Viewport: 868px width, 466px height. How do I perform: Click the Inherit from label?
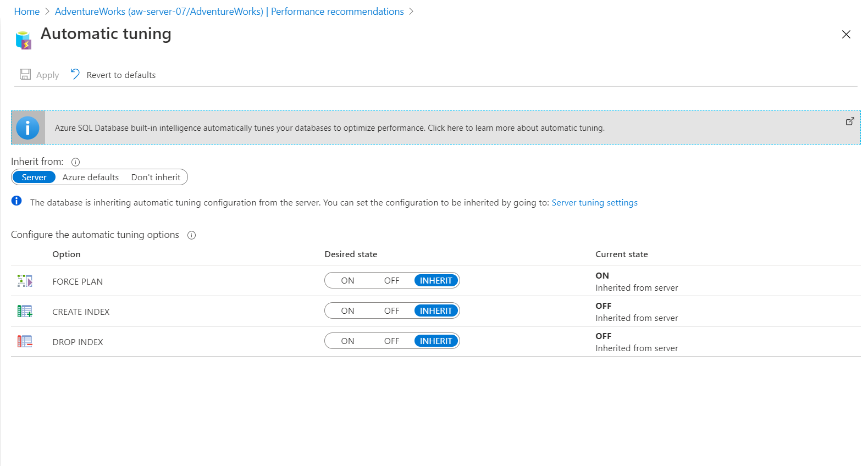tap(37, 162)
